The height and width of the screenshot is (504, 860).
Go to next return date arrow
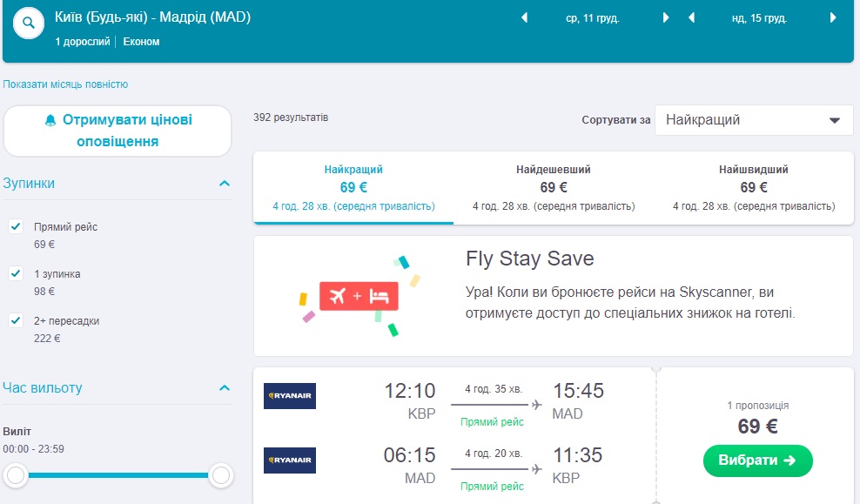(x=833, y=17)
